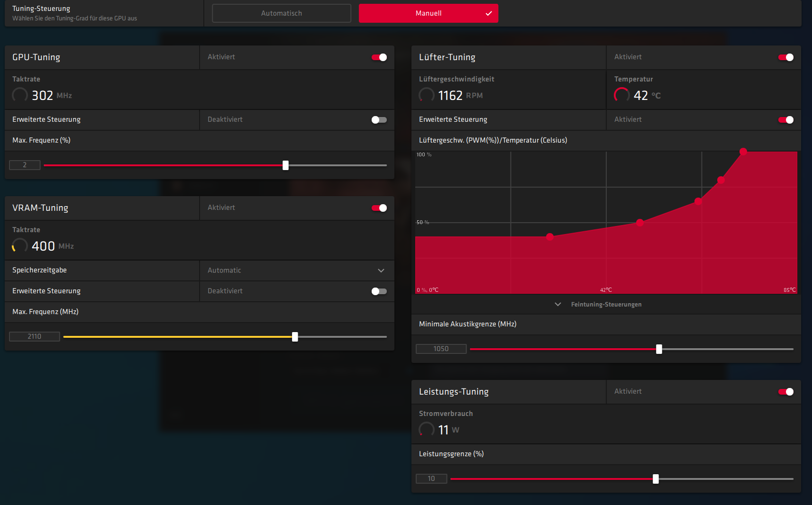Click the GPU-Tuning section title

tap(36, 57)
